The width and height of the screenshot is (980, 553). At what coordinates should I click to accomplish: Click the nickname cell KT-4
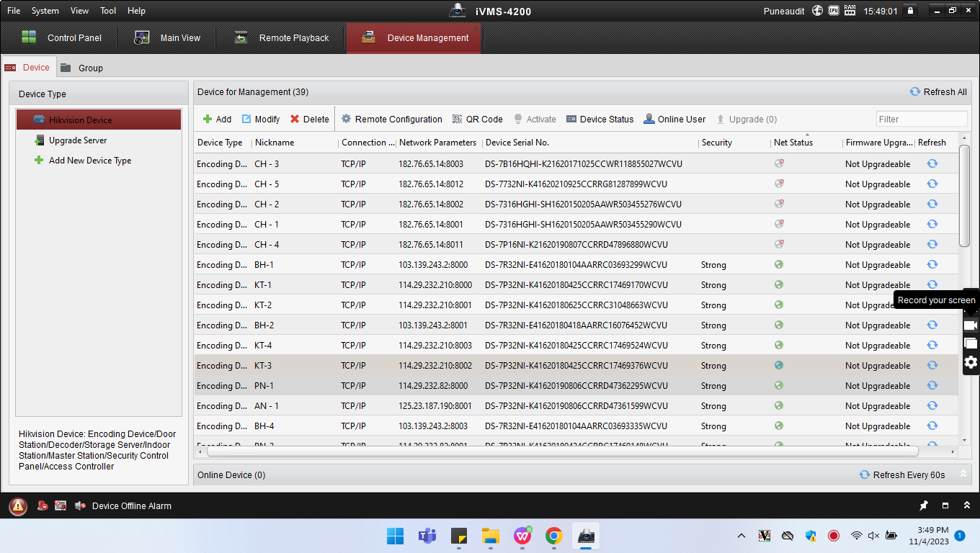(x=263, y=346)
